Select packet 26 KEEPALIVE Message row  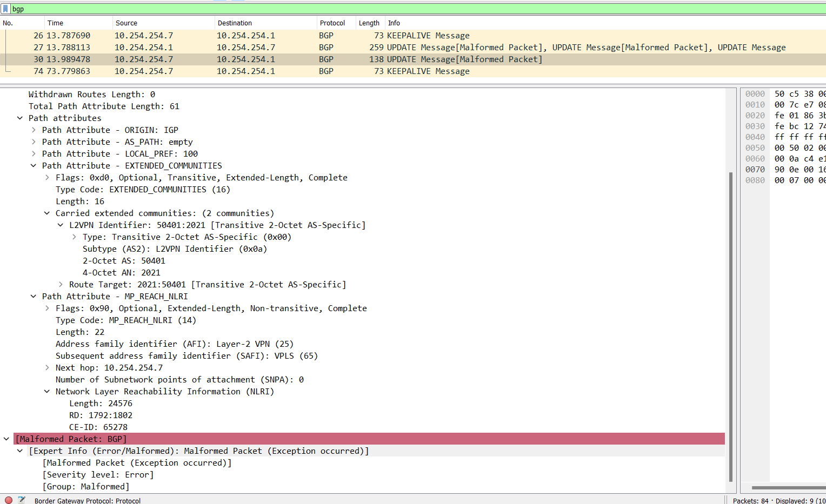pyautogui.click(x=413, y=36)
